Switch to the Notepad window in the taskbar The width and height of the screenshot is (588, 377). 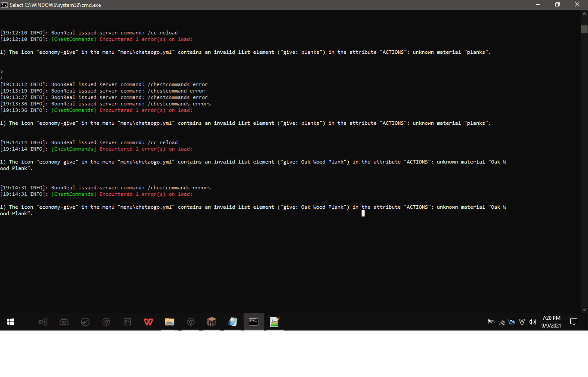click(232, 322)
